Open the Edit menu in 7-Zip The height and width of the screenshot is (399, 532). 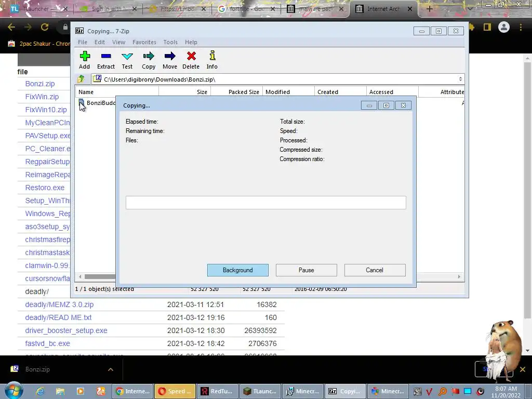99,42
